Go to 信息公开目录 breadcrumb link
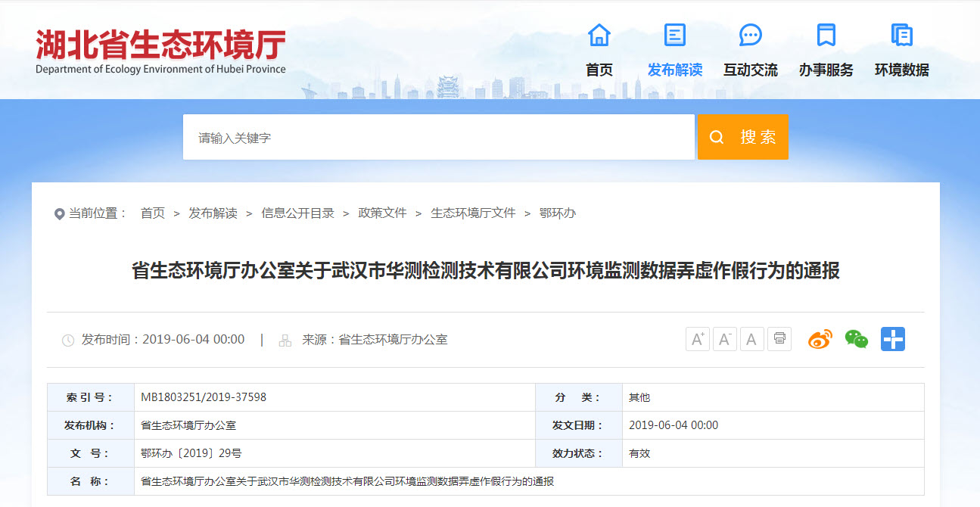Image resolution: width=980 pixels, height=507 pixels. (x=297, y=213)
